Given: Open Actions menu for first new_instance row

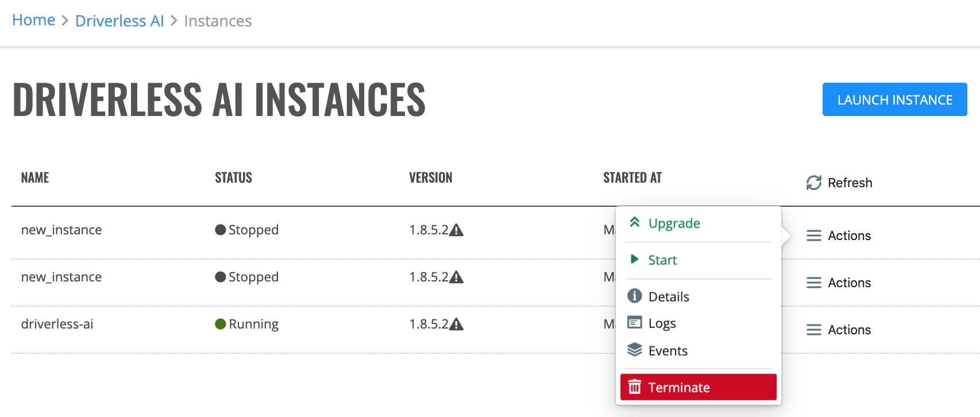Looking at the screenshot, I should click(x=839, y=235).
